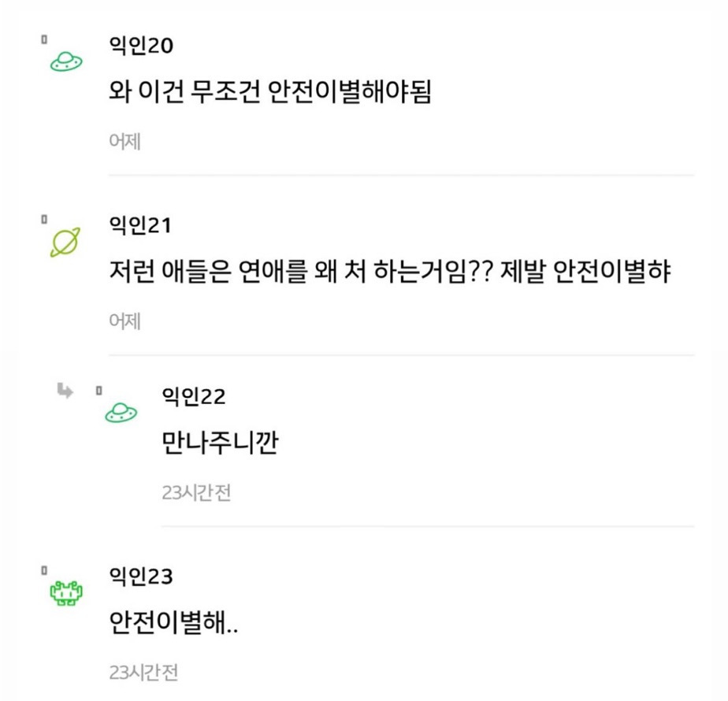Viewport: 728px width, 701px height.
Task: Click the small gray marker beside 익인20's avatar
Action: coord(45,38)
